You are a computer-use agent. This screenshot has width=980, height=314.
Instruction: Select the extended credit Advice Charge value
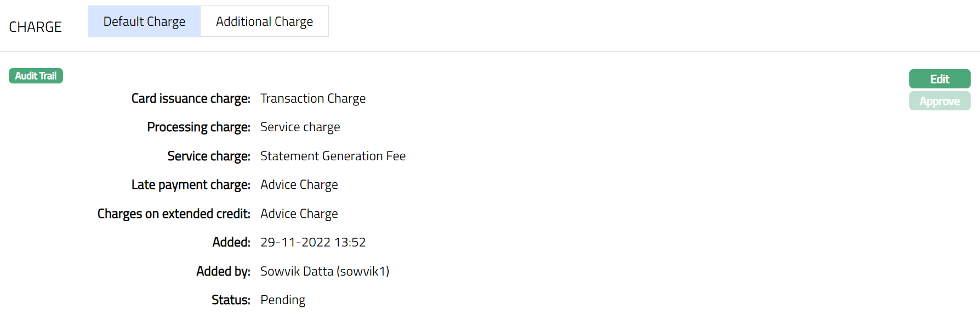point(299,214)
